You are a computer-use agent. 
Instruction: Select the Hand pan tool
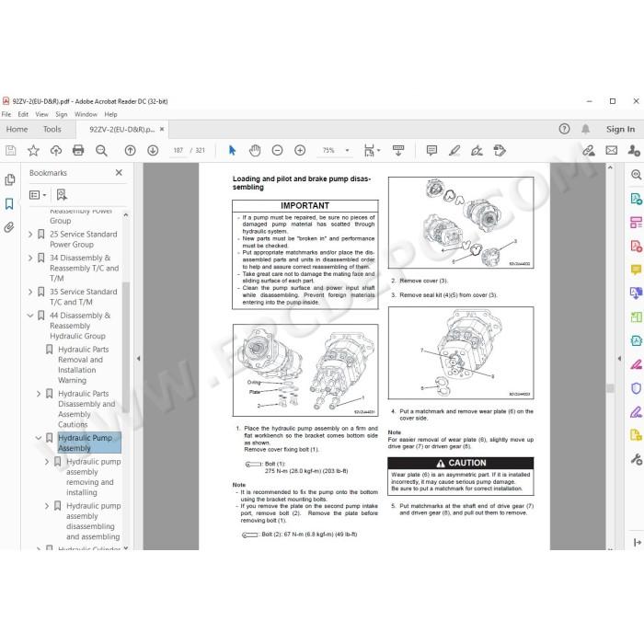[x=255, y=150]
